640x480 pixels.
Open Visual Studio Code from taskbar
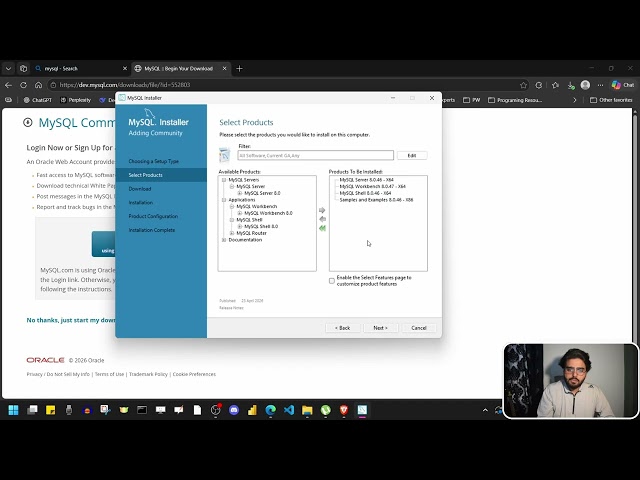click(289, 410)
